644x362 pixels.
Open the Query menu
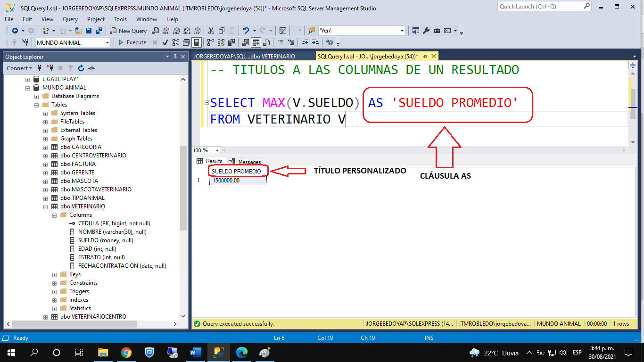[x=70, y=19]
